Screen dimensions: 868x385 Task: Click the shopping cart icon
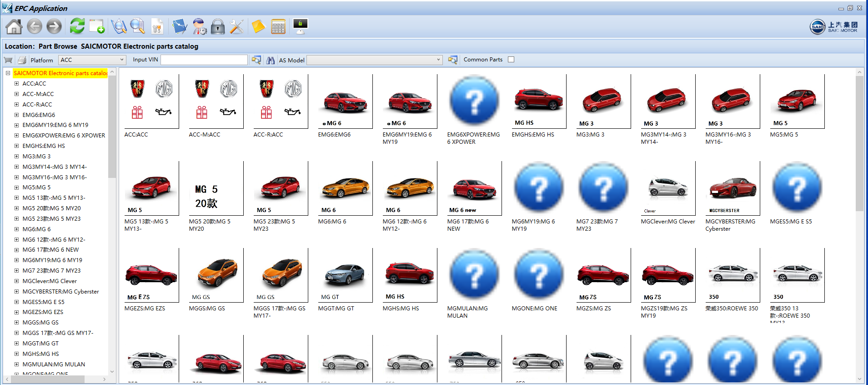tap(8, 60)
